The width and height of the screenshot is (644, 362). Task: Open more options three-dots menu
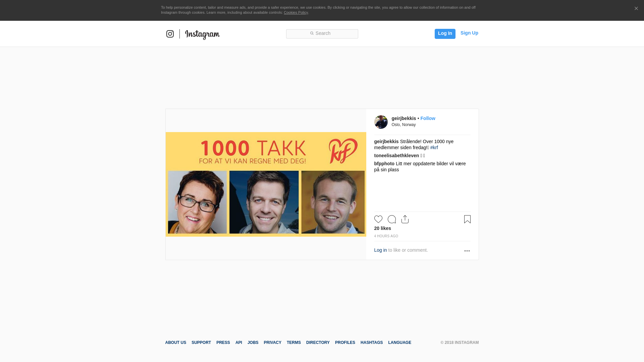coord(467,251)
